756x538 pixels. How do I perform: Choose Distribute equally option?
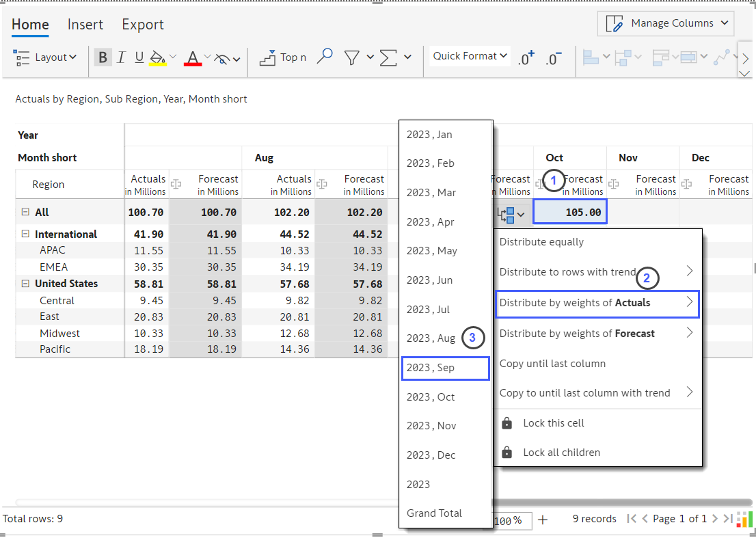pos(541,242)
